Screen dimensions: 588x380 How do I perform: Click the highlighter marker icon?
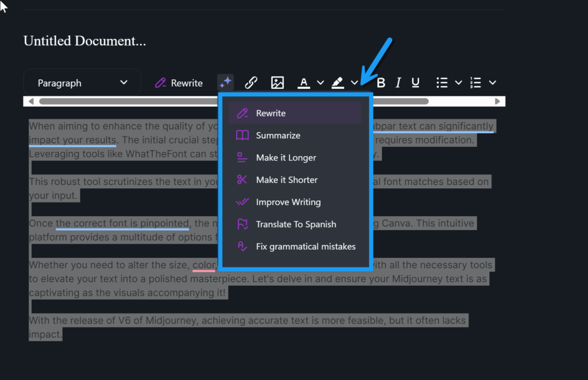click(x=338, y=83)
